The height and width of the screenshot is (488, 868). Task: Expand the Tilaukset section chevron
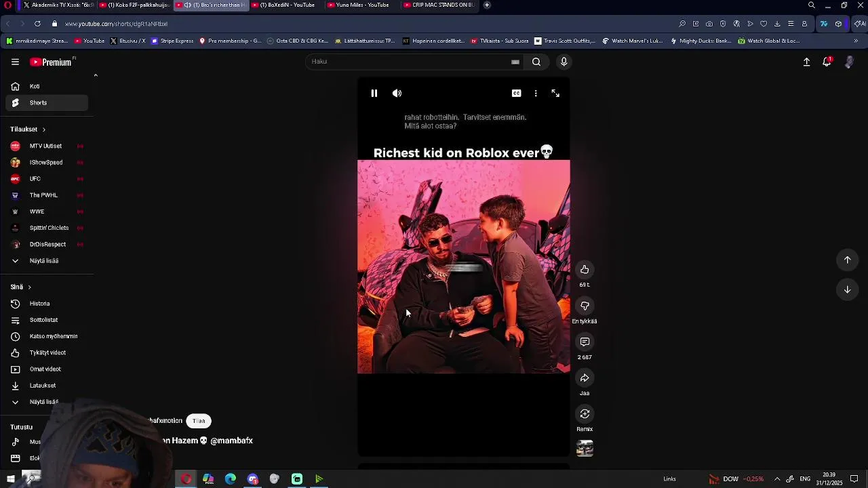click(43, 129)
